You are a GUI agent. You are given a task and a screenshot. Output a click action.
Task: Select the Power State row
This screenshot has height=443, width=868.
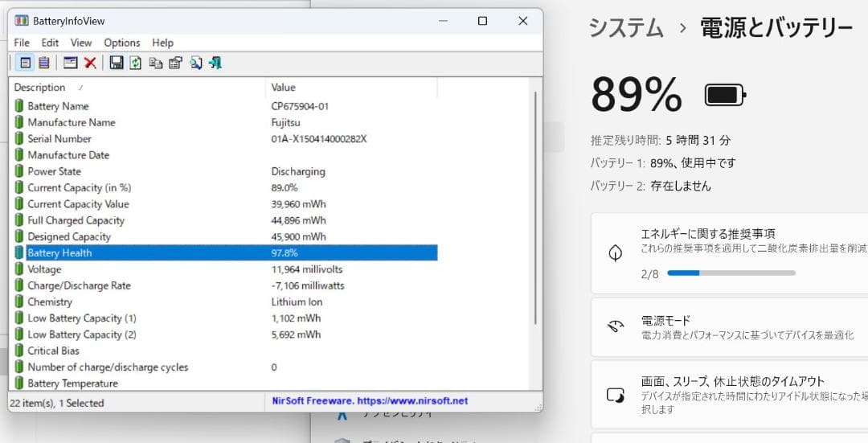(x=223, y=172)
